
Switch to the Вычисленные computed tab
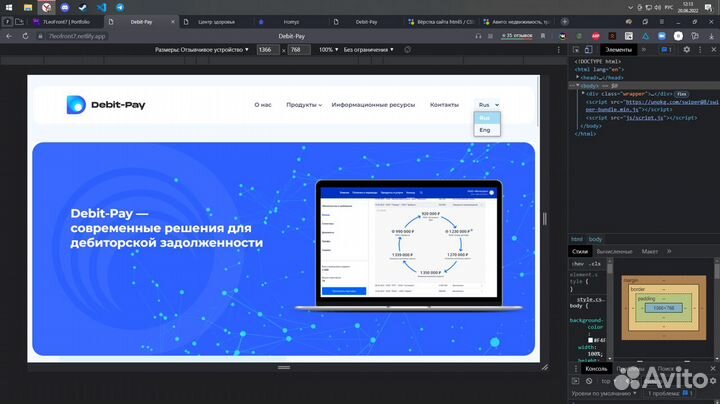coord(614,252)
